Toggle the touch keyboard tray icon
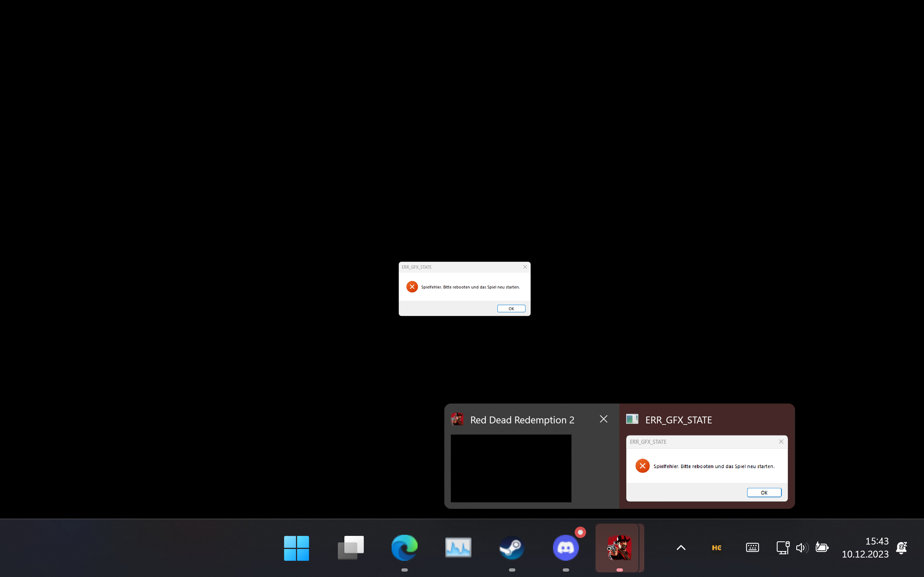Screen dimensions: 924x577 pos(752,547)
